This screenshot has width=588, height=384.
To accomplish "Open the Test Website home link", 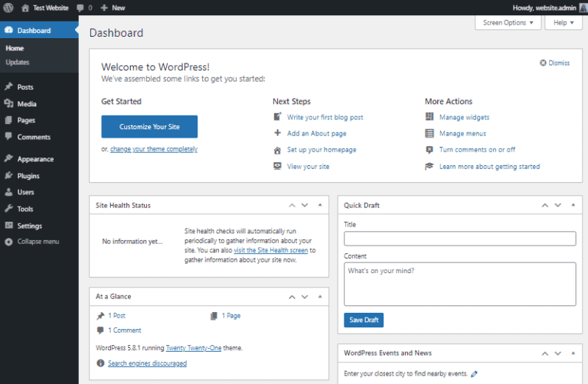I will pos(45,8).
